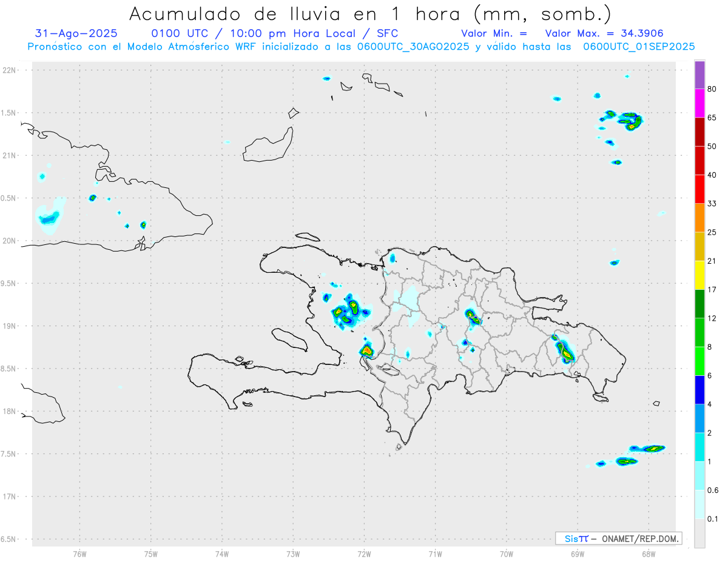Click the '20N' latitude label
The width and height of the screenshot is (728, 562).
tap(10, 241)
